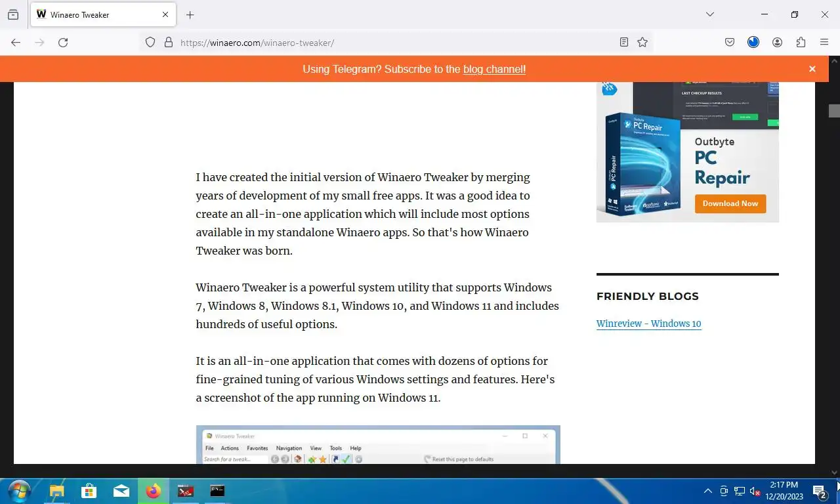Open the Save to Pocket button
Image resolution: width=840 pixels, height=504 pixels.
point(730,42)
